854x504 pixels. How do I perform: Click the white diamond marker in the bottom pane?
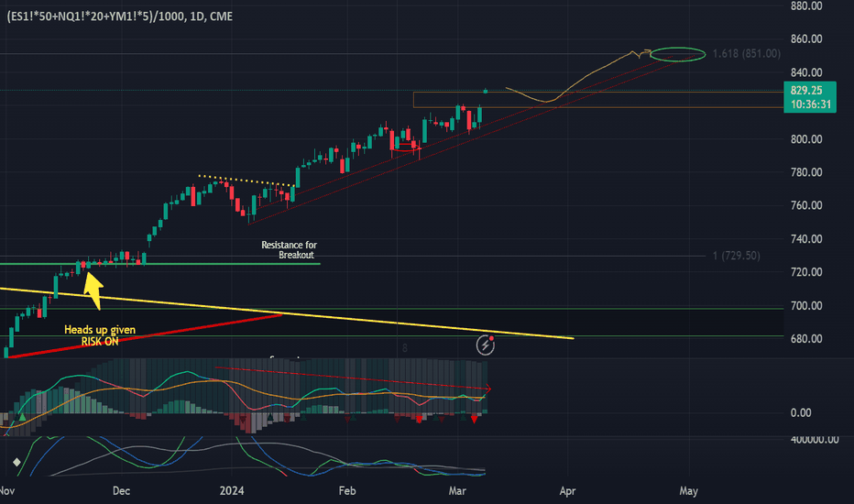pyautogui.click(x=16, y=462)
